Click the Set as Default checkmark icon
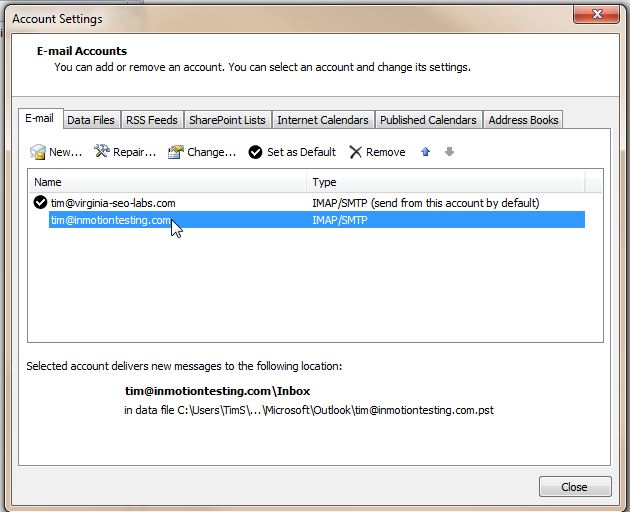This screenshot has width=630, height=512. 255,152
